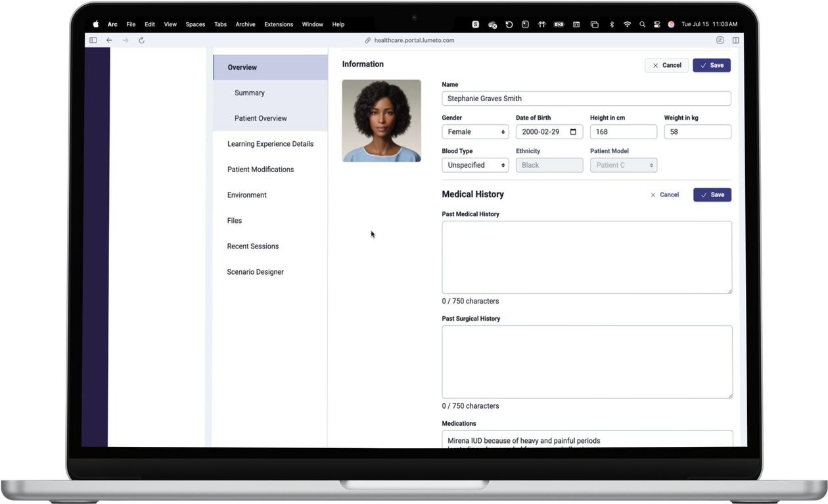Save the Information section
Screen dimensions: 828x504
pos(712,65)
